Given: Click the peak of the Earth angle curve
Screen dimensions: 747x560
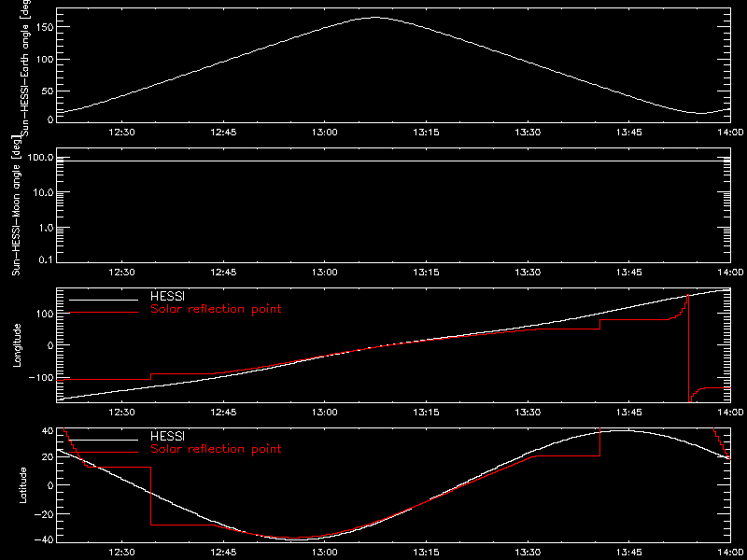Looking at the screenshot, I should 375,18.
